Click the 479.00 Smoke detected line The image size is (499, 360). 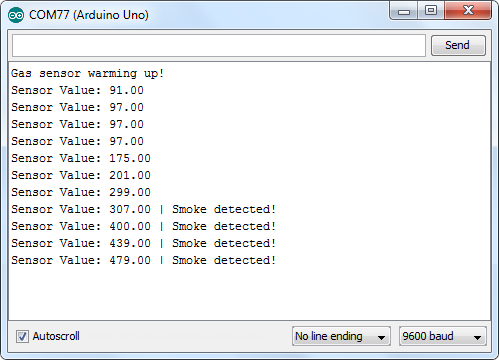144,260
